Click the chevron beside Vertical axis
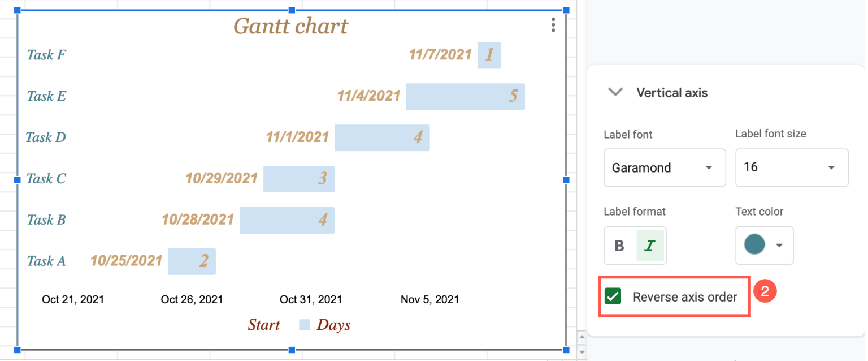Screen dimensions: 868x361 (615, 92)
